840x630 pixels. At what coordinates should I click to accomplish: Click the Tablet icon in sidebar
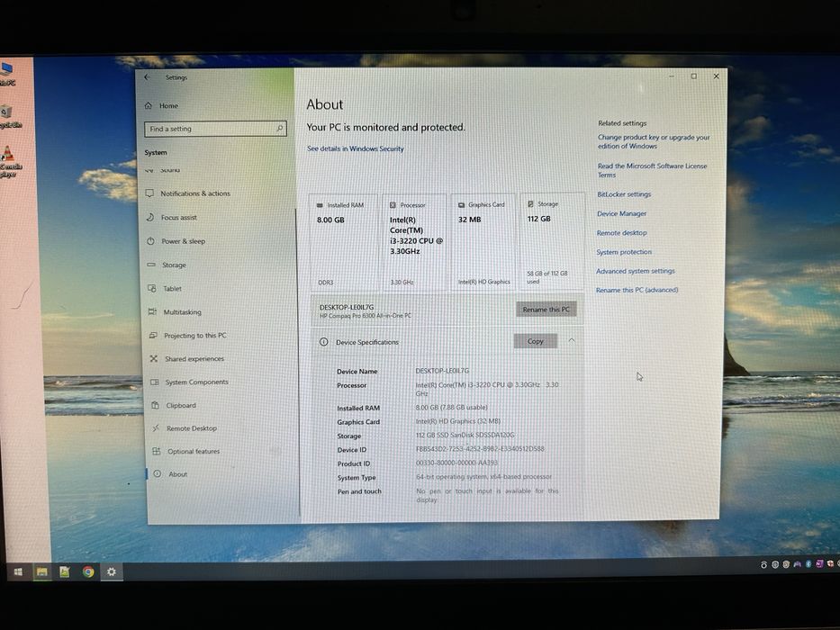(151, 288)
